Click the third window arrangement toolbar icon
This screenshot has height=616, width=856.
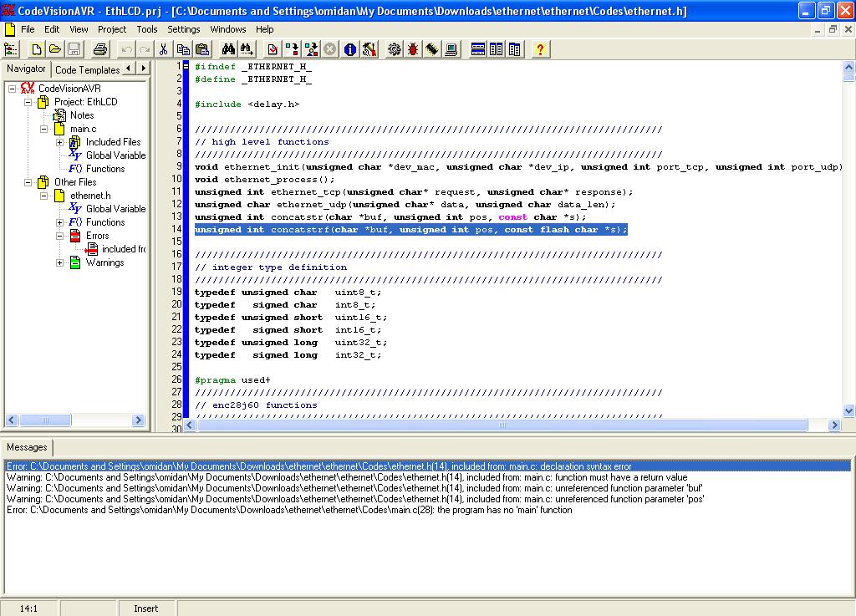(x=515, y=49)
